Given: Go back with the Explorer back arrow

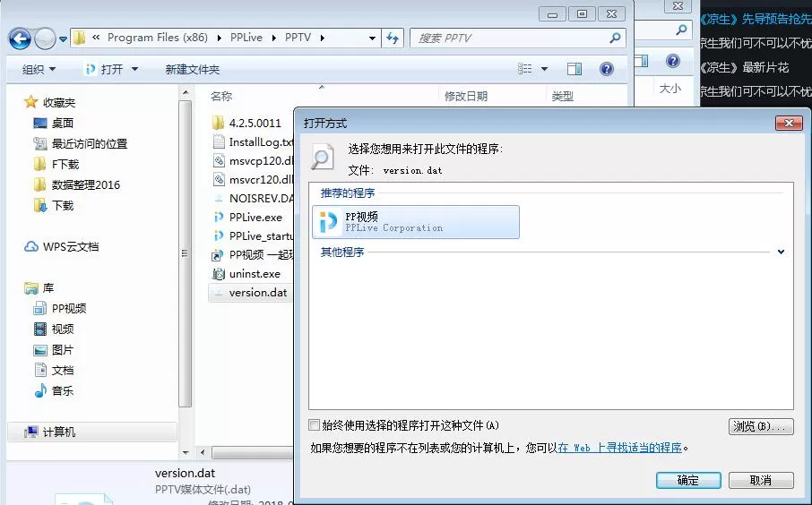Looking at the screenshot, I should coord(20,39).
